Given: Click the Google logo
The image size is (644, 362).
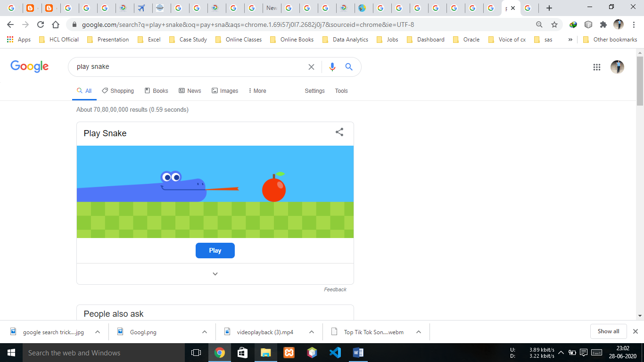Looking at the screenshot, I should pyautogui.click(x=30, y=66).
